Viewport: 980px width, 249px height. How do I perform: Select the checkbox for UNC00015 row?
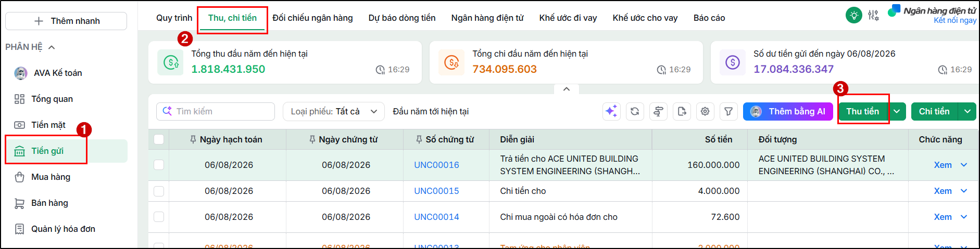coord(159,191)
